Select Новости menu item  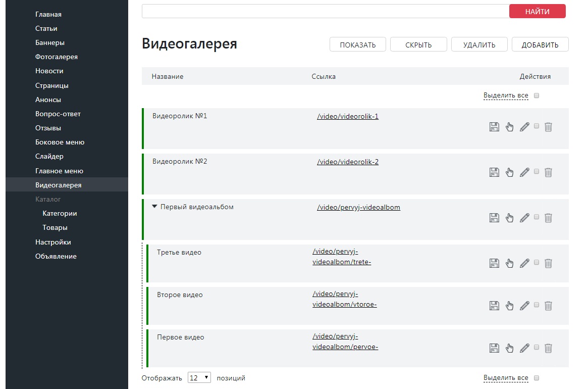point(49,71)
